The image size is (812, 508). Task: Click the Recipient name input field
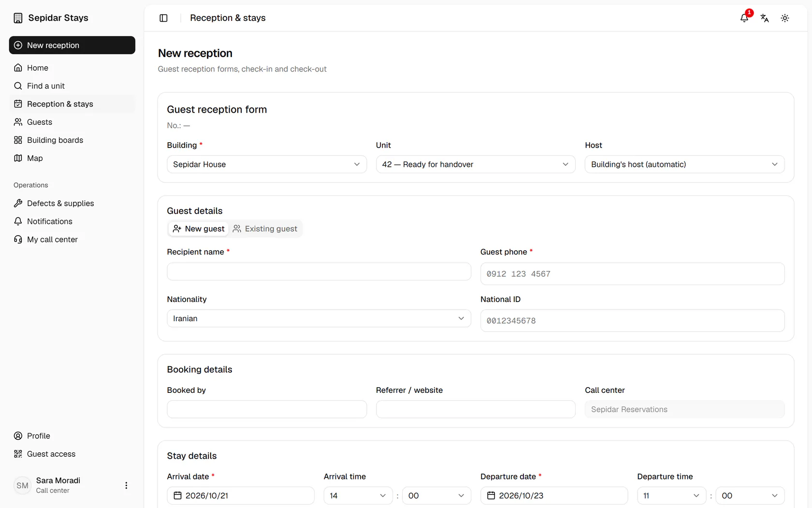coord(319,271)
